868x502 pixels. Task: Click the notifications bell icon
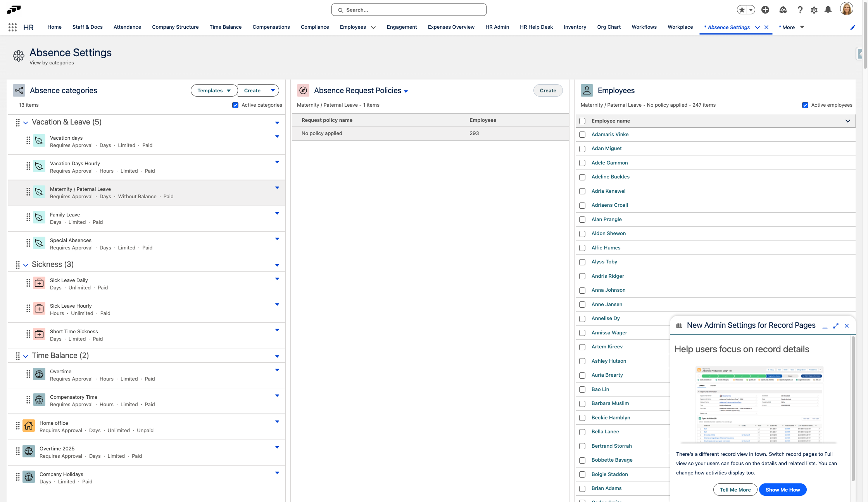click(x=828, y=10)
